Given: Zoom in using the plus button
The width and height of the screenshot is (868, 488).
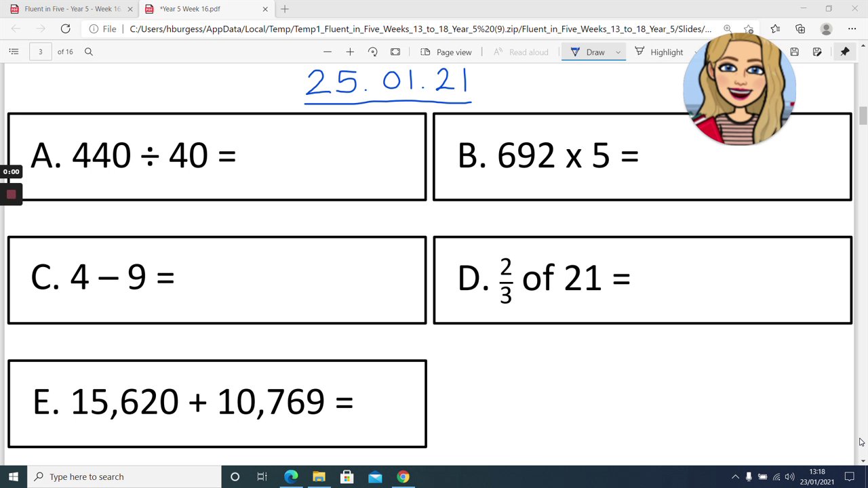Looking at the screenshot, I should [x=350, y=52].
